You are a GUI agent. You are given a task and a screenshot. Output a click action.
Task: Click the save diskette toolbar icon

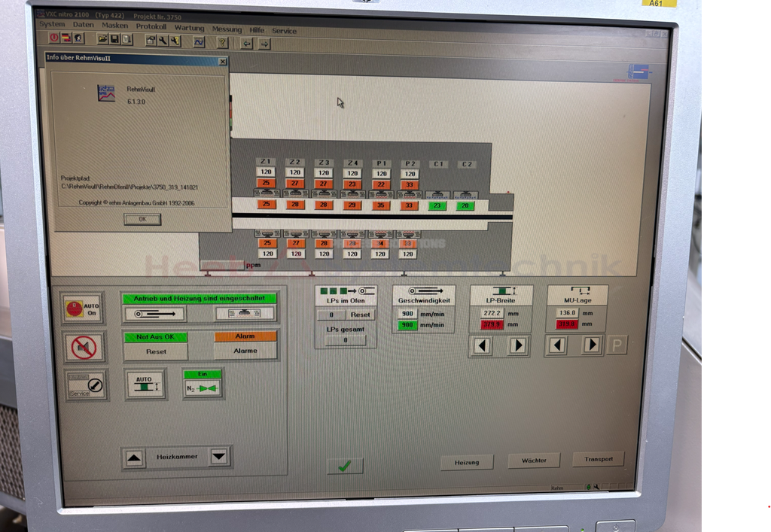click(114, 39)
